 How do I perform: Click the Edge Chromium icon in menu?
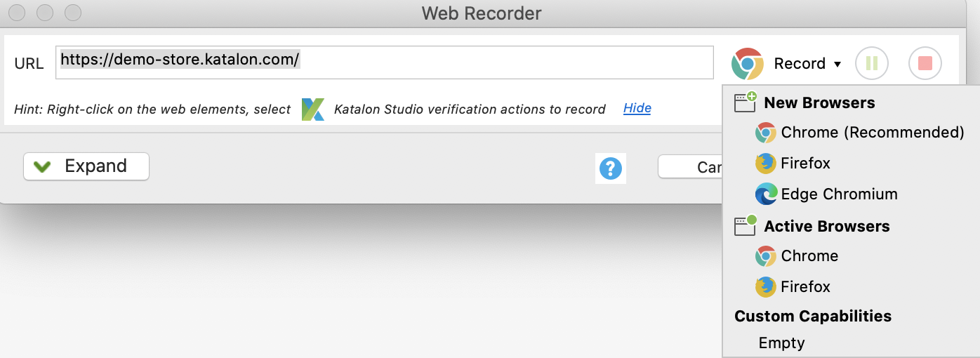tap(766, 194)
